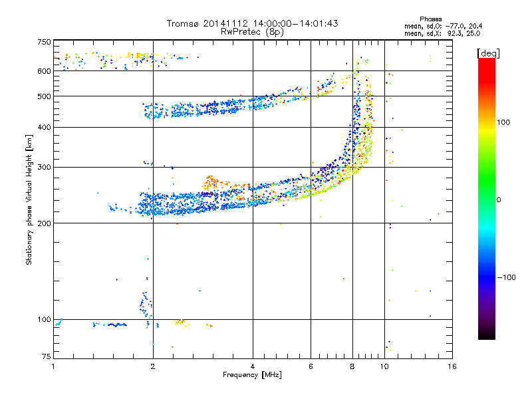Viewport: 532px width, 399px height.
Task: Click y-axis tick label '600'
Action: (x=44, y=71)
